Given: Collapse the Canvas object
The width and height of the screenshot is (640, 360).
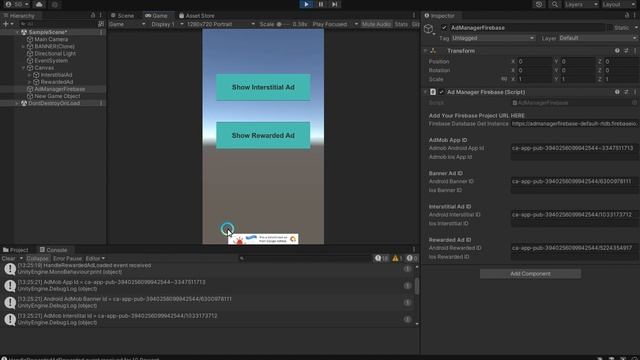Looking at the screenshot, I should pos(23,68).
